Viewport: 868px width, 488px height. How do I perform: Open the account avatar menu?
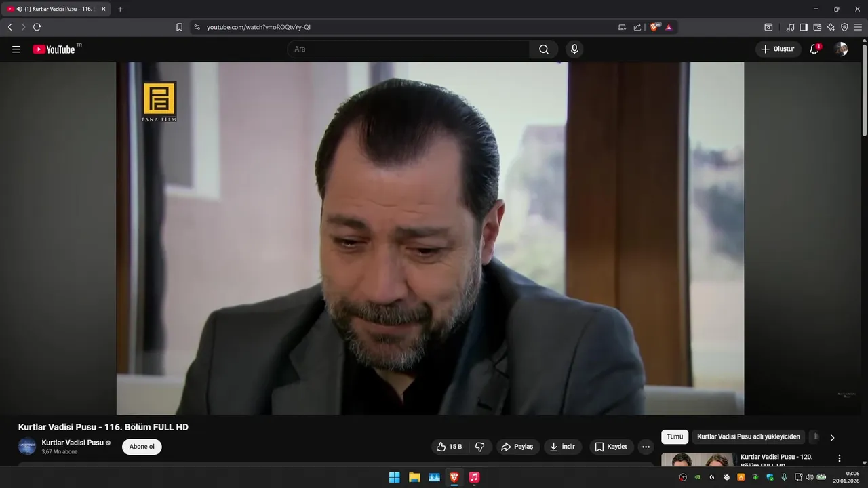[x=841, y=49]
